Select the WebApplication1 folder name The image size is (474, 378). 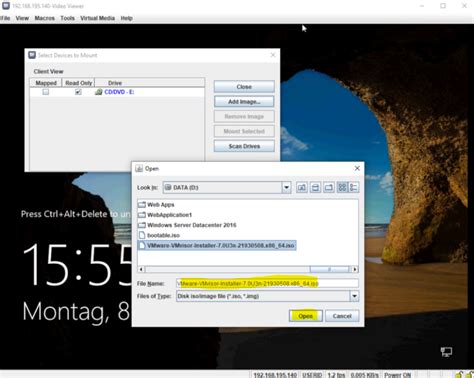[x=169, y=215]
